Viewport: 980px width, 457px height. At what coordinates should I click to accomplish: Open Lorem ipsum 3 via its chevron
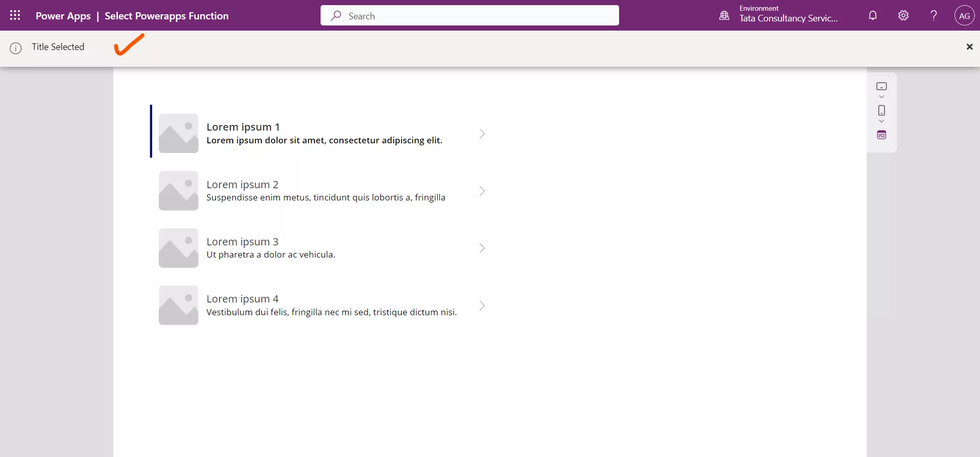(482, 248)
